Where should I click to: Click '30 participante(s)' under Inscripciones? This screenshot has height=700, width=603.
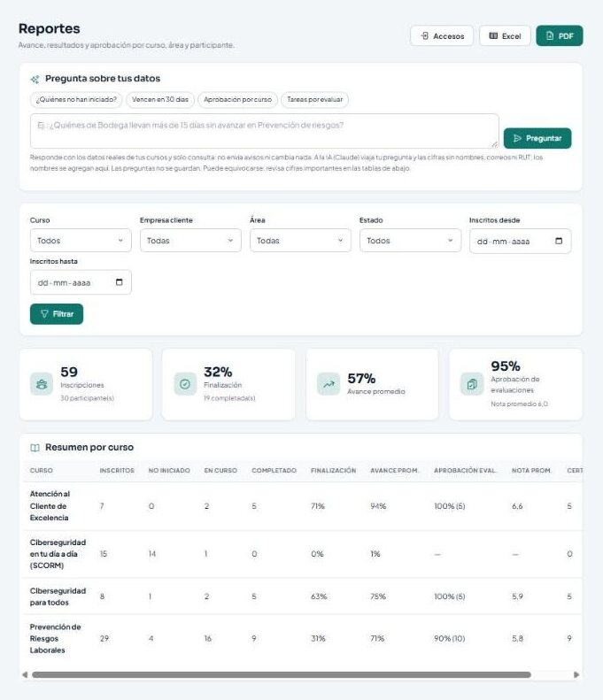pos(87,397)
